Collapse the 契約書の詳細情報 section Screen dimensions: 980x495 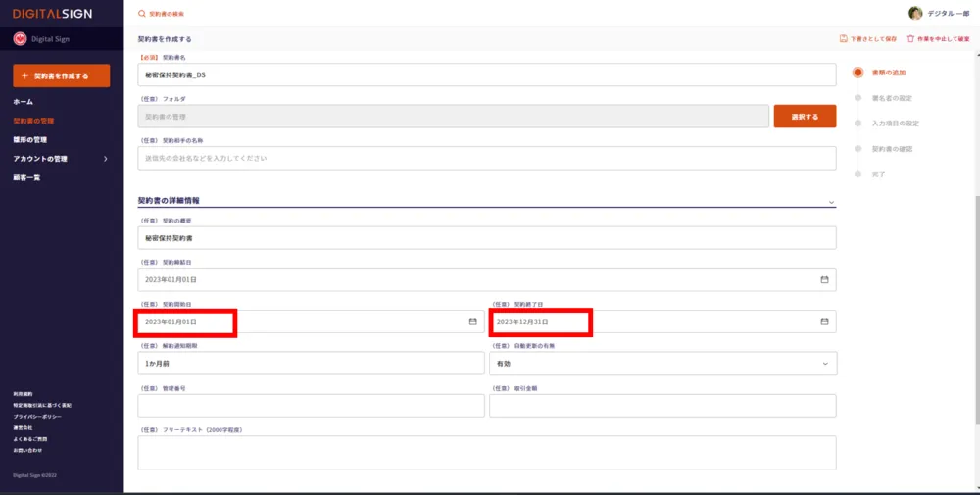831,202
